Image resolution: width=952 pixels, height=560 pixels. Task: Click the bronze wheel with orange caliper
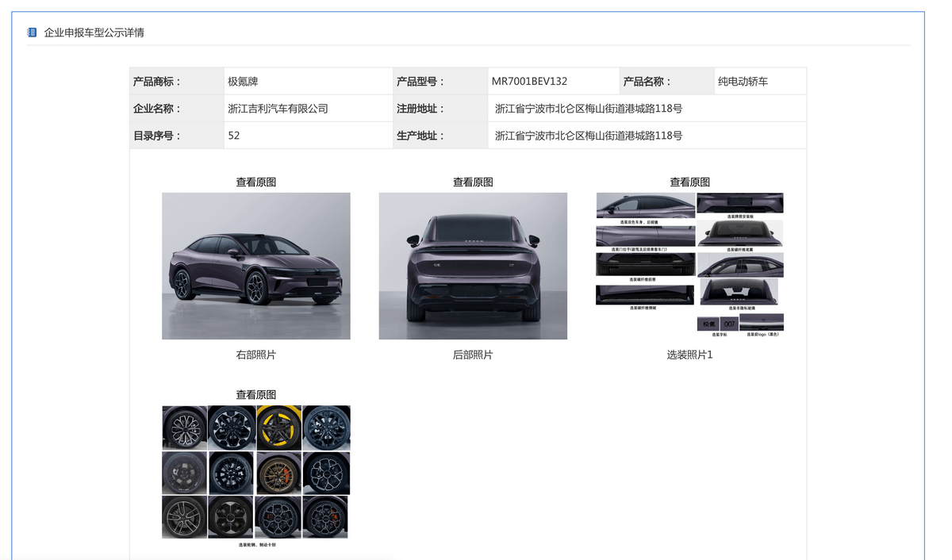coord(278,473)
